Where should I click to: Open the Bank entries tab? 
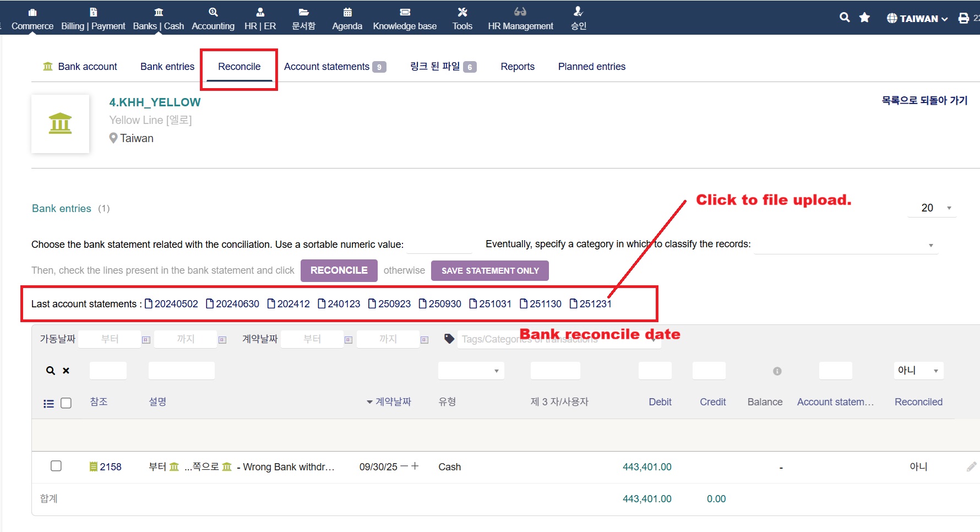tap(167, 67)
